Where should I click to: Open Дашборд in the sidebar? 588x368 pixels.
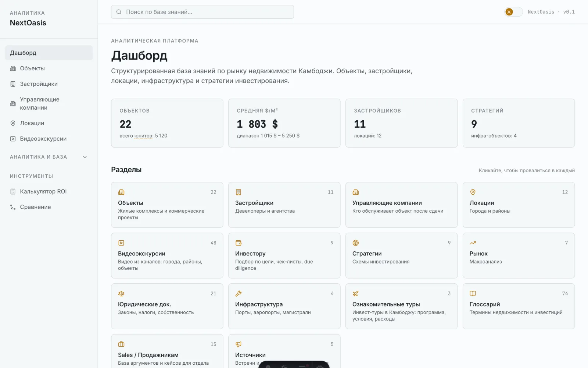[x=49, y=53]
